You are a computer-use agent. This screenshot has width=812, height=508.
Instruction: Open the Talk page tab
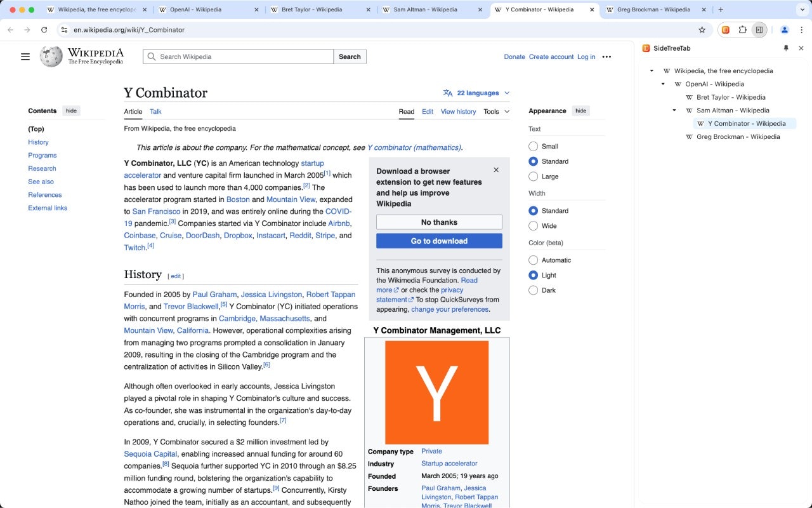point(155,112)
